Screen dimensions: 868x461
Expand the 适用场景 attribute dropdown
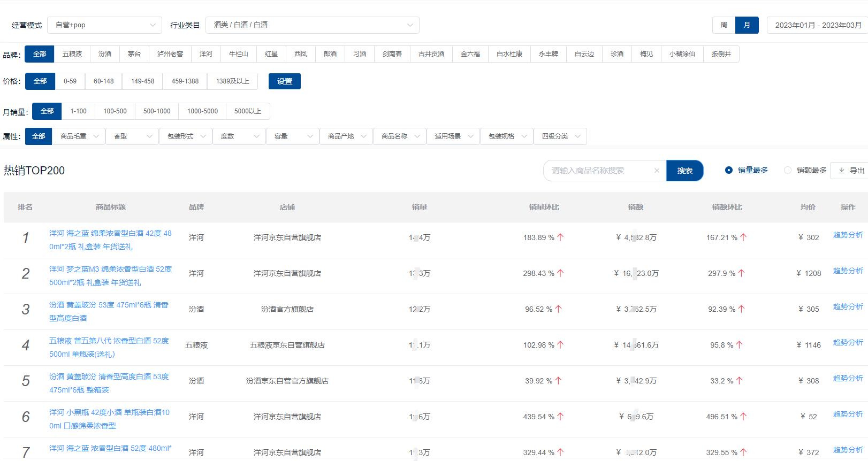point(453,136)
